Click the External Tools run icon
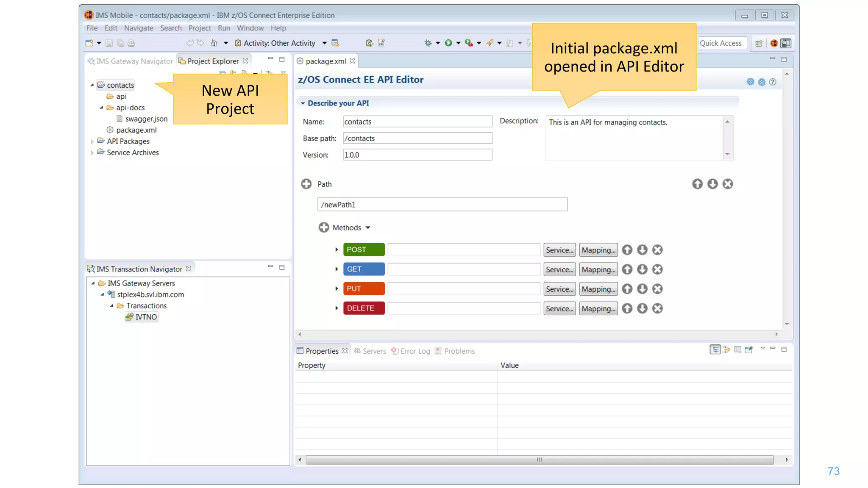This screenshot has width=868, height=488. click(469, 43)
